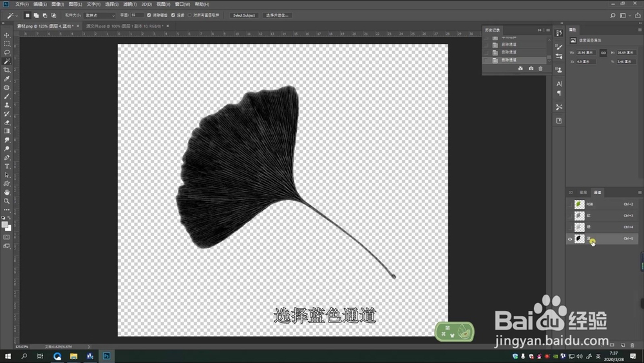
Task: Click the Select Subject button
Action: coord(244,15)
